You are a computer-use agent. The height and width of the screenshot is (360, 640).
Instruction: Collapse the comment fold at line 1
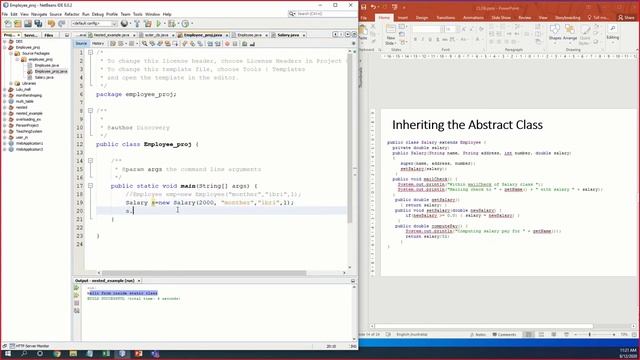(x=90, y=52)
